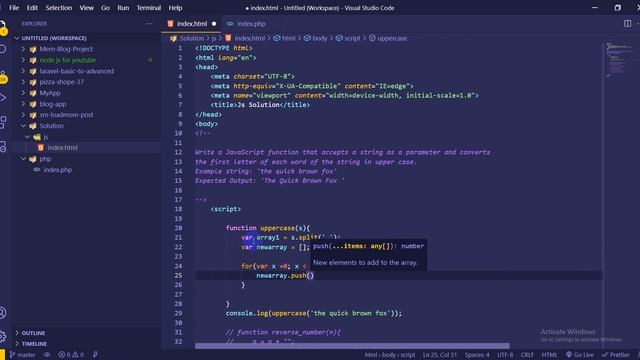Screen dimensions: 640x360
Task: Click 'script' in the breadcrumb path
Action: tap(352, 38)
